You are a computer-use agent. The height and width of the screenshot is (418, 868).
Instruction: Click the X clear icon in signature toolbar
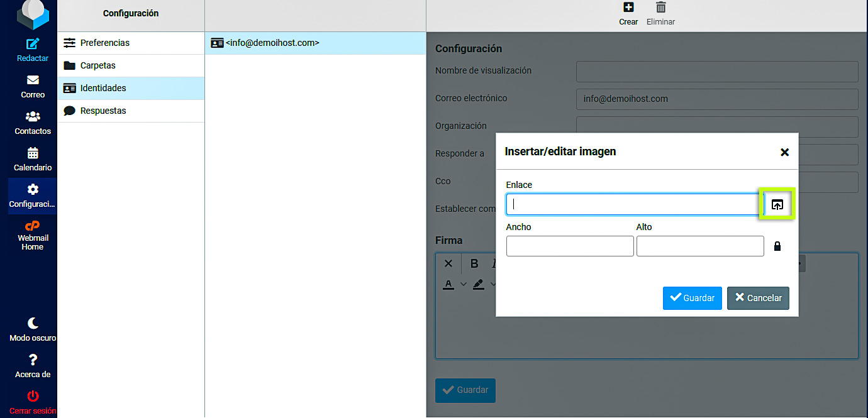point(448,263)
